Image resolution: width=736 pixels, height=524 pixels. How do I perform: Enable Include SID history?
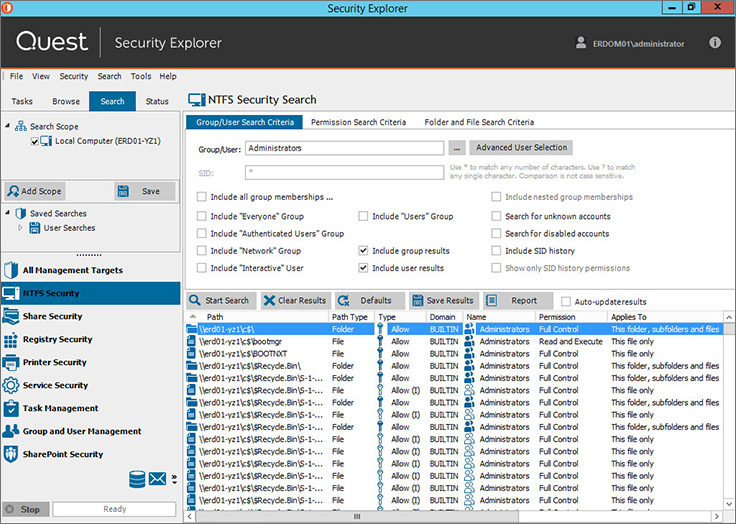coord(496,251)
